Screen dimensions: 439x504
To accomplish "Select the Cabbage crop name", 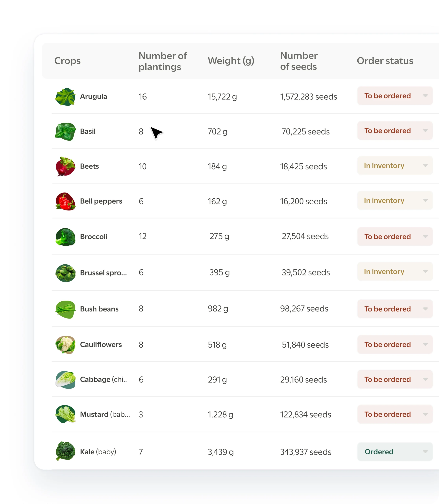I will pyautogui.click(x=103, y=379).
